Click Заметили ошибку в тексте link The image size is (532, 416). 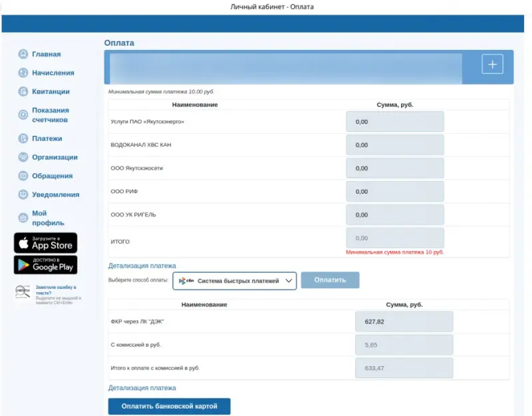point(56,290)
